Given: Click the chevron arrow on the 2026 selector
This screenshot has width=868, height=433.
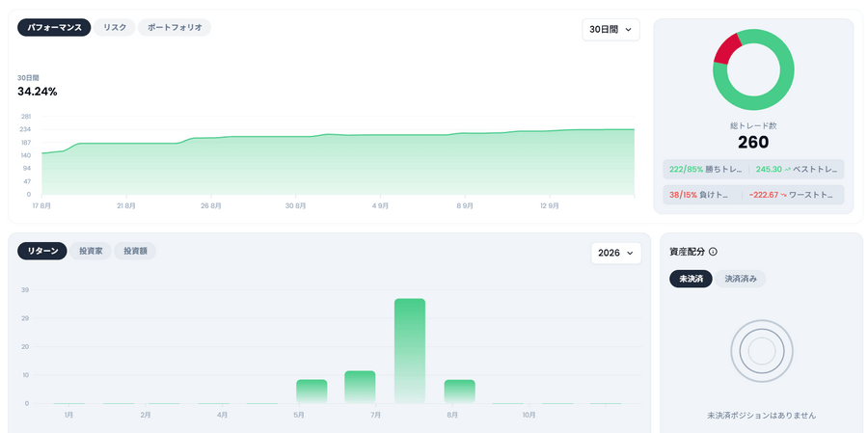Looking at the screenshot, I should [x=630, y=253].
